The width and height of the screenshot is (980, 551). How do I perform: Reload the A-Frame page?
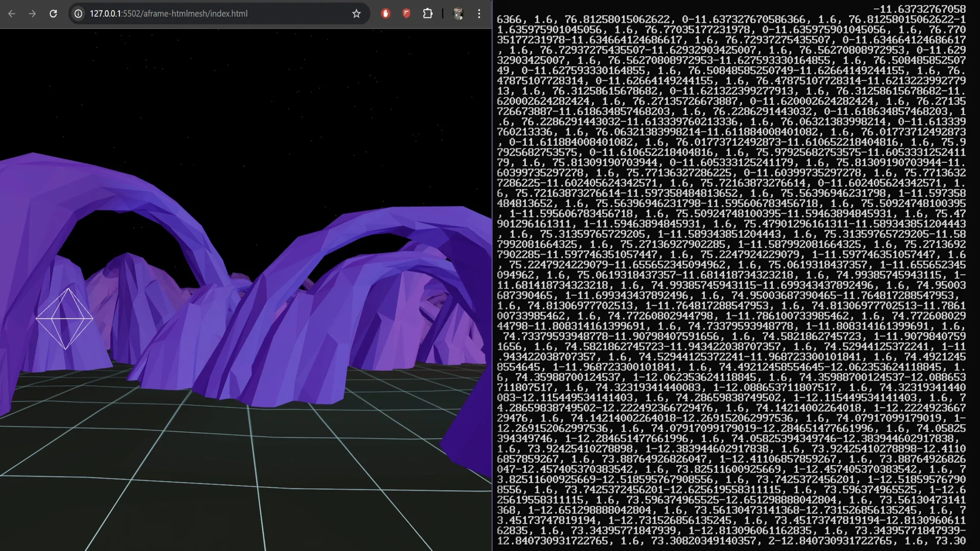(x=53, y=14)
